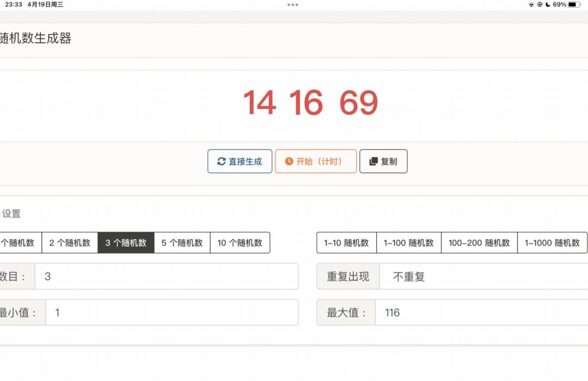The width and height of the screenshot is (588, 381).
Task: Choose the 100-200 随机数 range preset
Action: point(479,243)
